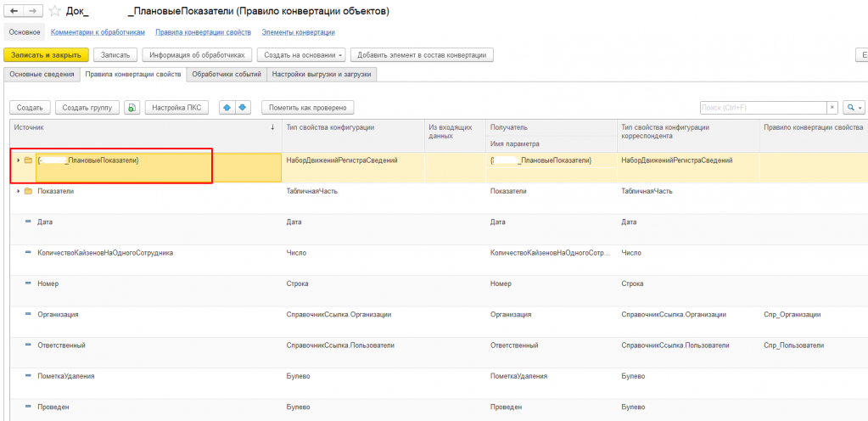Open the Основные сведения tab

click(x=42, y=74)
